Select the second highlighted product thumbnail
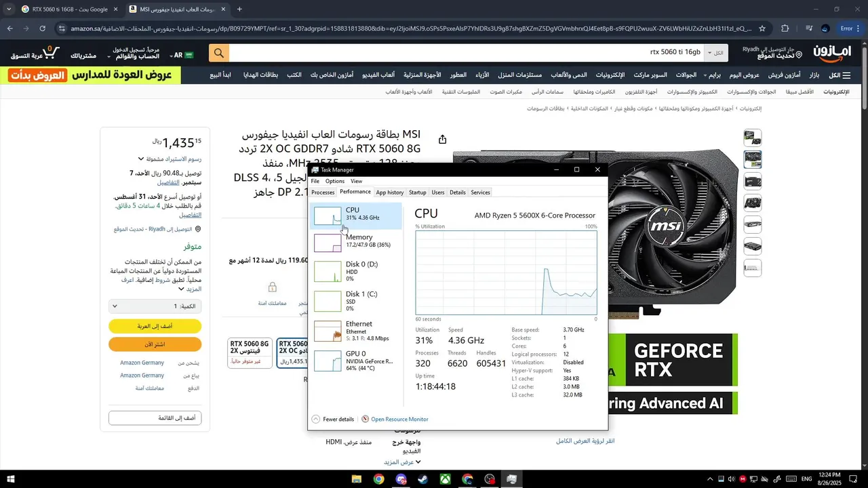The height and width of the screenshot is (488, 868). click(x=753, y=159)
